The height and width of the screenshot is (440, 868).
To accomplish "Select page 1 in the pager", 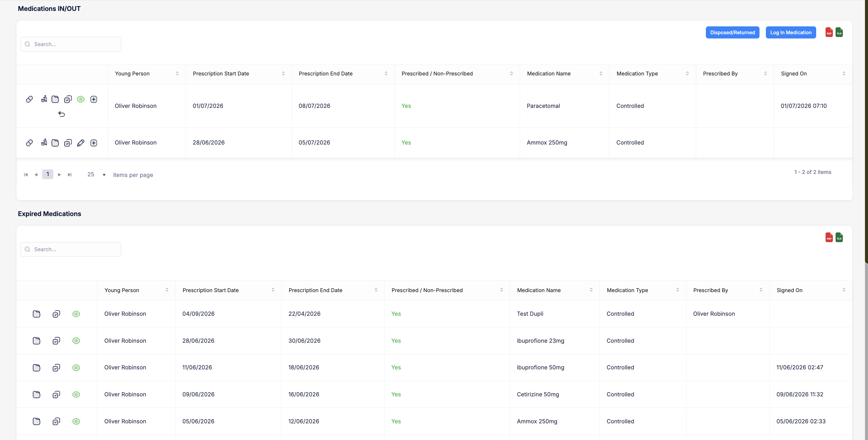I will [x=48, y=174].
